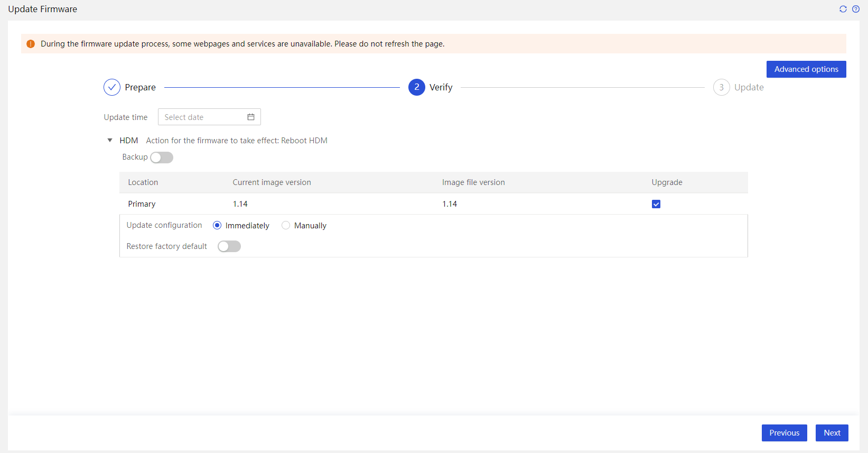868x453 pixels.
Task: Click the Update Firmware page title
Action: [x=43, y=9]
